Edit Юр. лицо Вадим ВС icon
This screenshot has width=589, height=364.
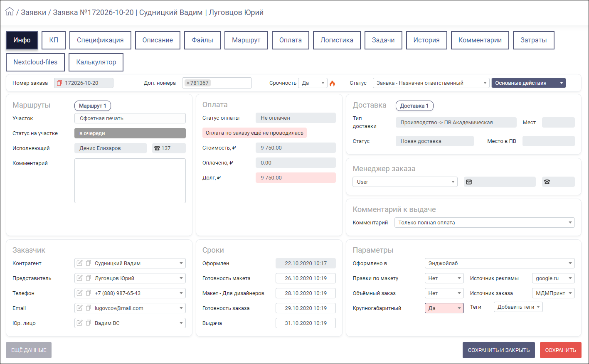point(79,323)
